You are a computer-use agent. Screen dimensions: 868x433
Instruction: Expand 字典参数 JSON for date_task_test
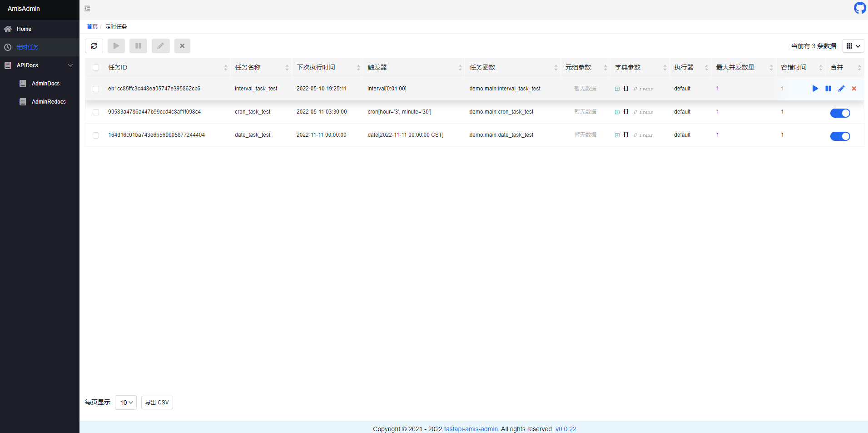pos(617,135)
